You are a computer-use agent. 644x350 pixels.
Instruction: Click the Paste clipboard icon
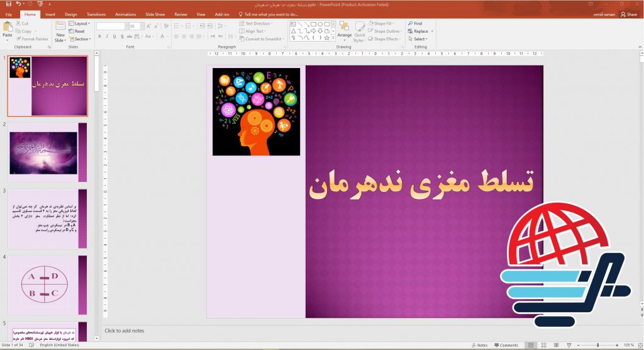tap(8, 28)
